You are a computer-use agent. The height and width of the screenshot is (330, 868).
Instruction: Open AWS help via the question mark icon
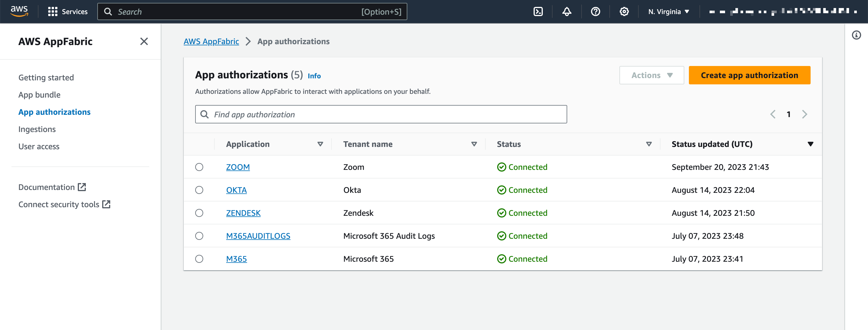[595, 11]
